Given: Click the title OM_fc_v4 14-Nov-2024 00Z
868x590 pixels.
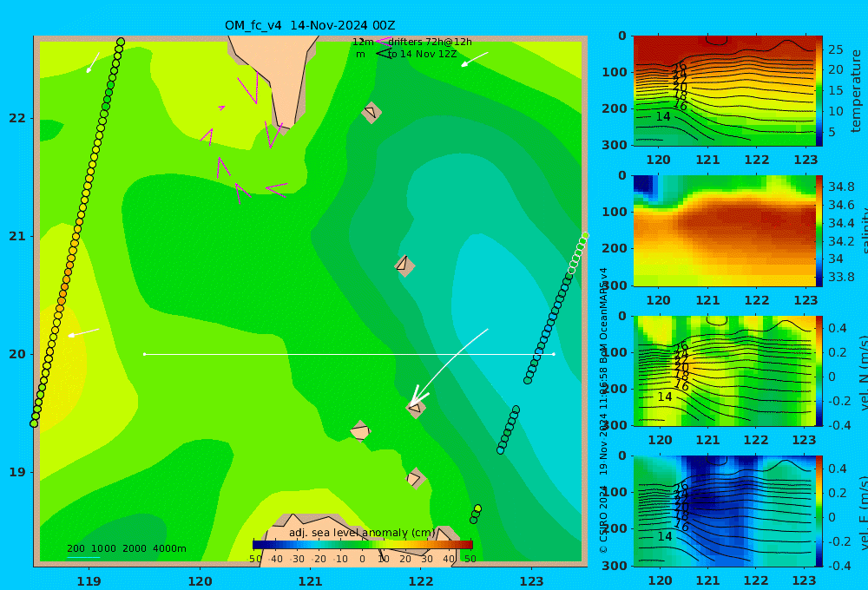Looking at the screenshot, I should [310, 25].
